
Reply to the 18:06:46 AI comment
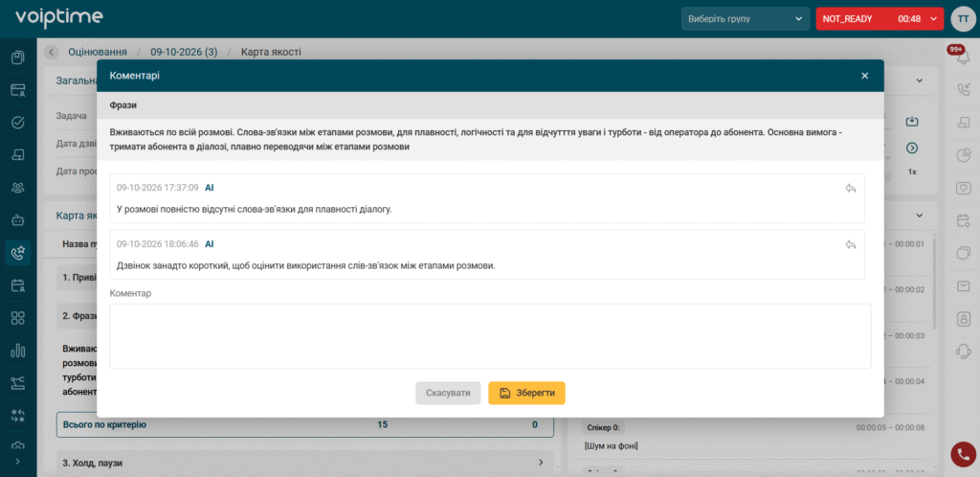pos(850,244)
